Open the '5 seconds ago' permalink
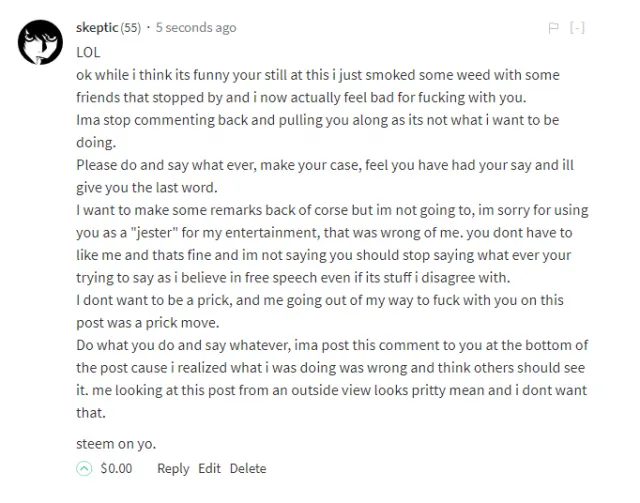640x503 pixels. click(196, 28)
